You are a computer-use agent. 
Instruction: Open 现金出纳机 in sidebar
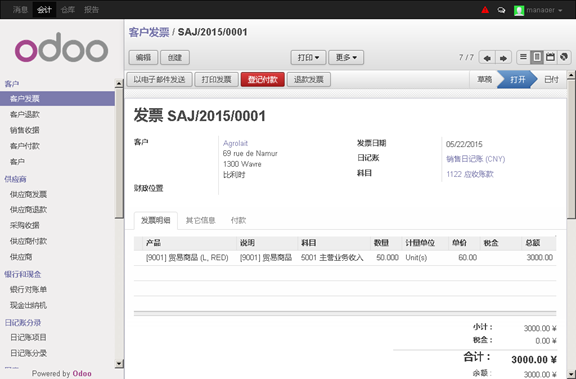(28, 305)
